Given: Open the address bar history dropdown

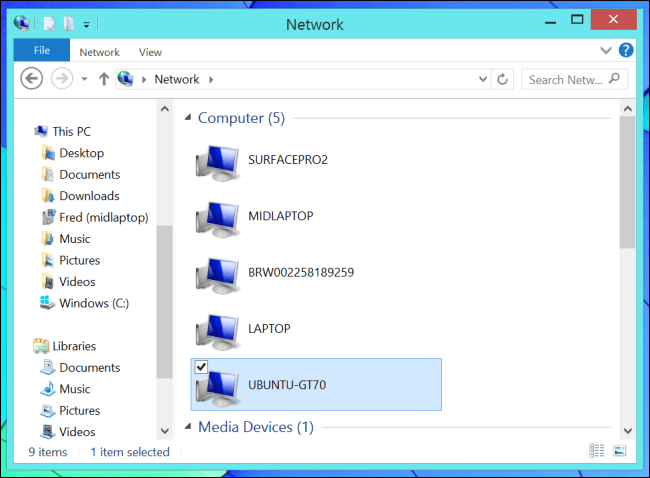Looking at the screenshot, I should [483, 79].
